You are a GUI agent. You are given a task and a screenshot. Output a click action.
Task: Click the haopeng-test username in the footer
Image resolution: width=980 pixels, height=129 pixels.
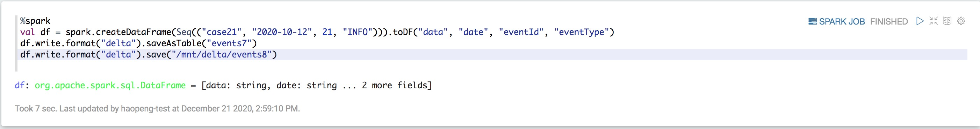[x=145, y=109]
